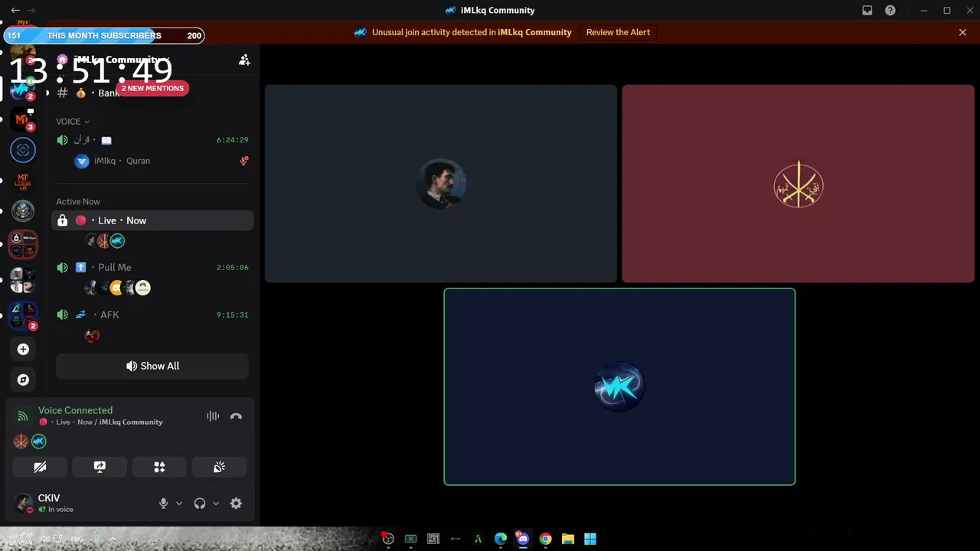Screen dimensions: 980x551
Task: Click the Add a Server plus icon
Action: (x=23, y=349)
